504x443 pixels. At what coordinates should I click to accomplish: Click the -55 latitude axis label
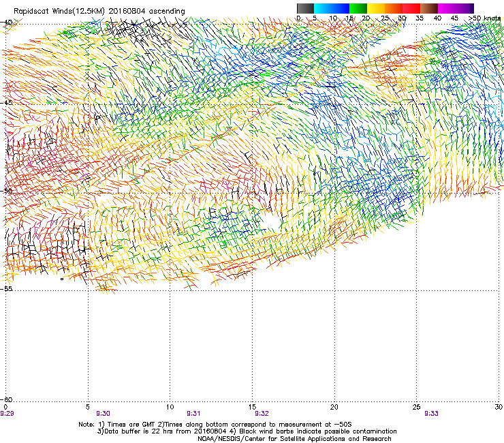(x=6, y=288)
